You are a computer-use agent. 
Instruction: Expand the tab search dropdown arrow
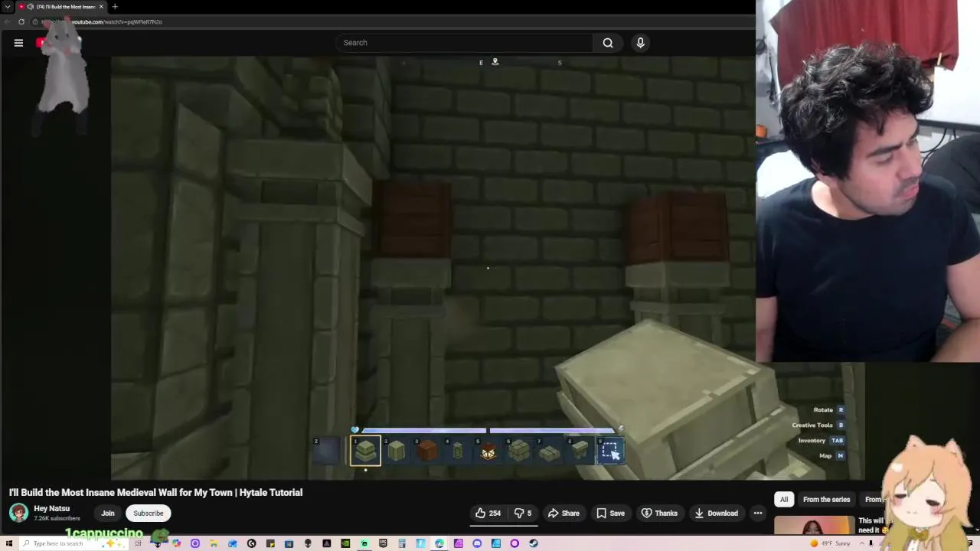[8, 7]
